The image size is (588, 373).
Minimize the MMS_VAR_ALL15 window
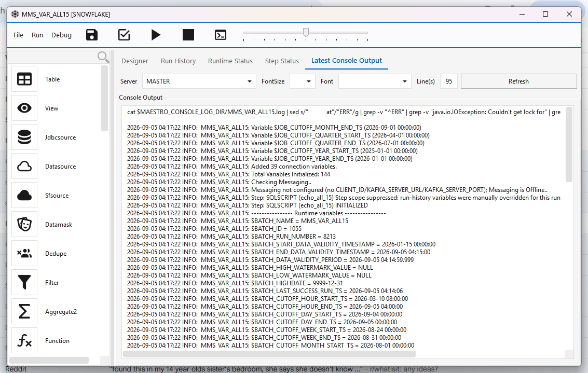point(522,14)
